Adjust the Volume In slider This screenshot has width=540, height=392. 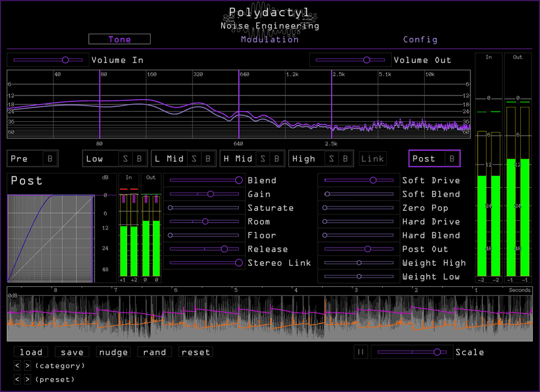pos(48,60)
